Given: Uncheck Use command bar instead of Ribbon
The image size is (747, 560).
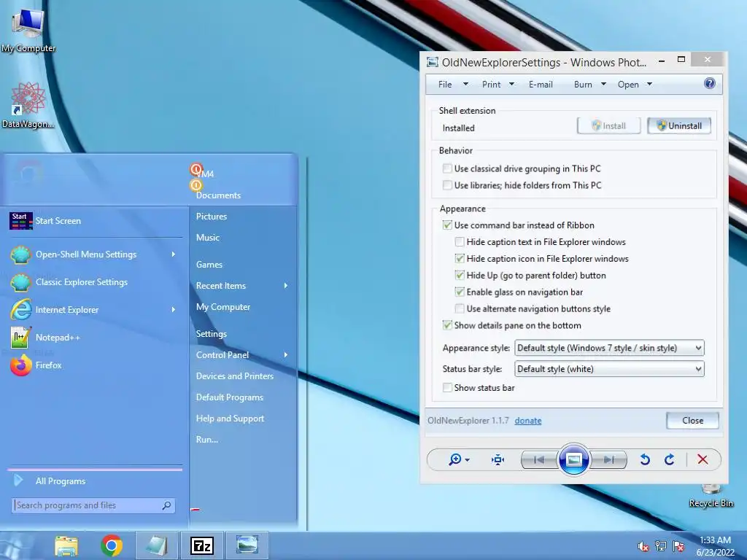Looking at the screenshot, I should click(447, 225).
